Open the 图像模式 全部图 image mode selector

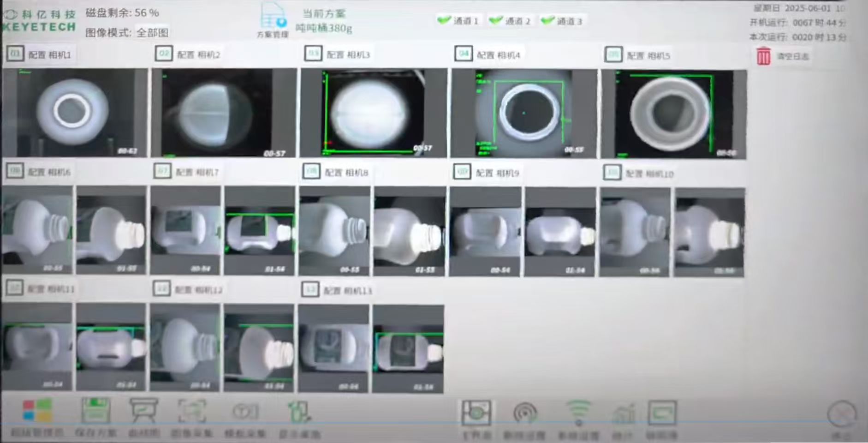pos(152,33)
